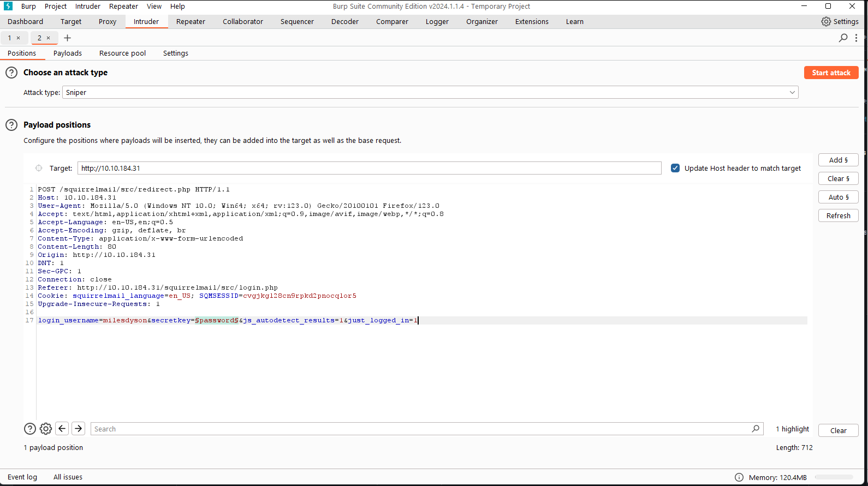
Task: Open help for Payload positions
Action: (x=11, y=125)
